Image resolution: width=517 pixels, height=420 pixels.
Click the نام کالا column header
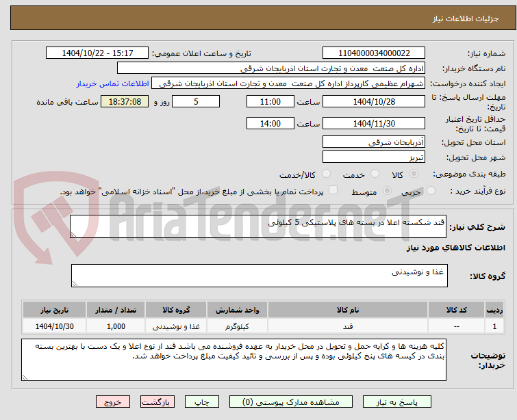pyautogui.click(x=348, y=310)
